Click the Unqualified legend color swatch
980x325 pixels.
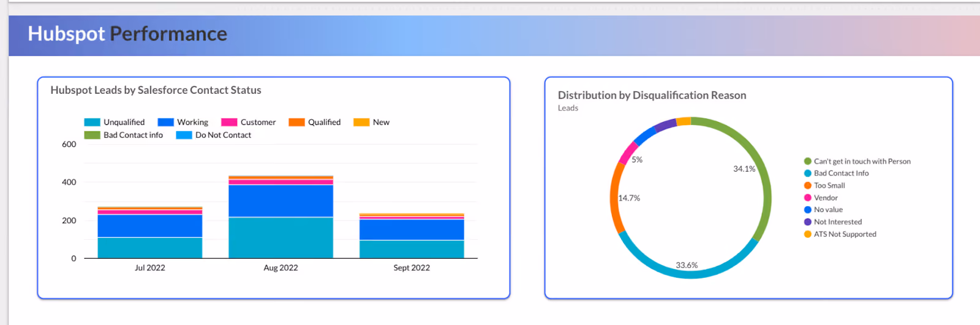click(x=92, y=122)
